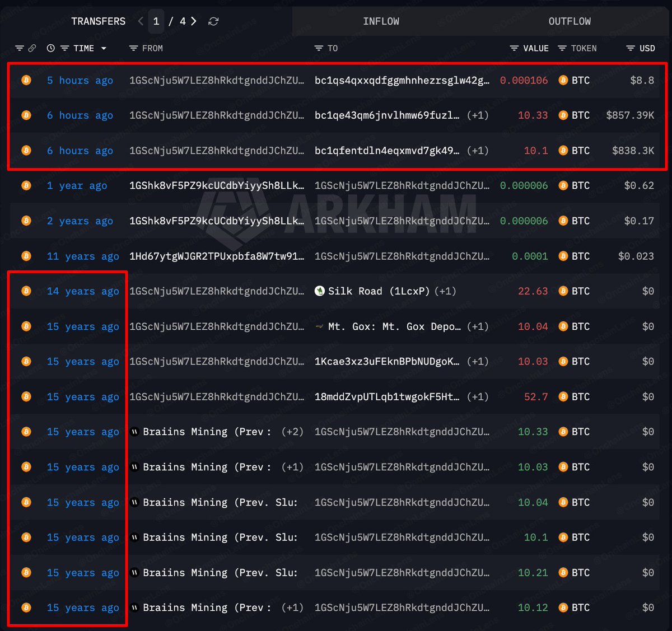Viewport: 672px width, 631px height.
Task: Expand the TIME sort dropdown arrow
Action: (x=104, y=49)
